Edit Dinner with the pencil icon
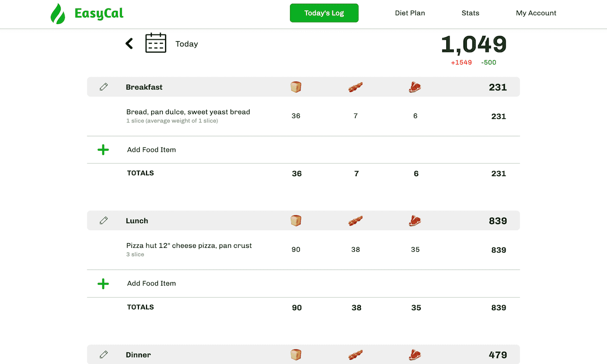Viewport: 607px width, 364px height. [x=104, y=355]
